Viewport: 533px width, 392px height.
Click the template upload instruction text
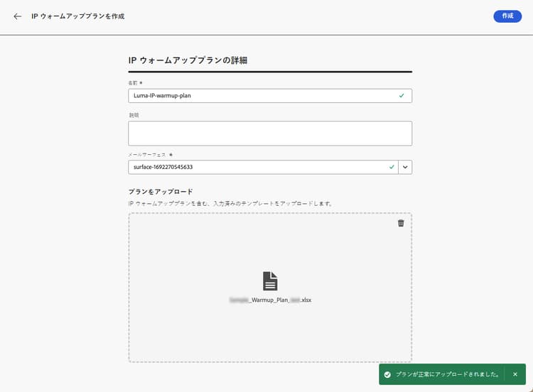click(230, 204)
